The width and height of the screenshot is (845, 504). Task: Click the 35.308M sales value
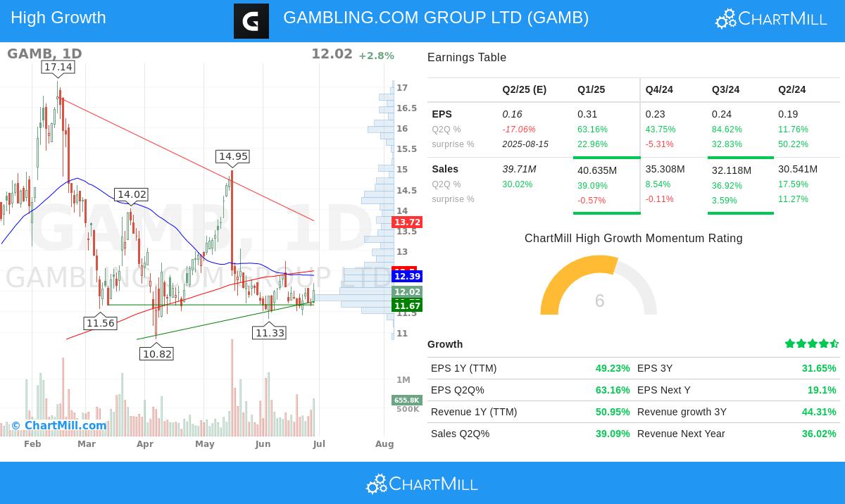pos(665,169)
